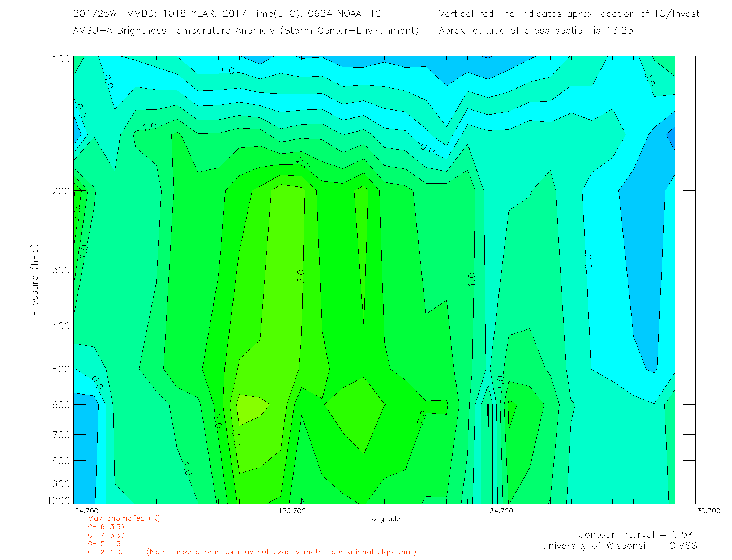
Task: Click the -1.0 contour label at top
Action: pos(223,71)
